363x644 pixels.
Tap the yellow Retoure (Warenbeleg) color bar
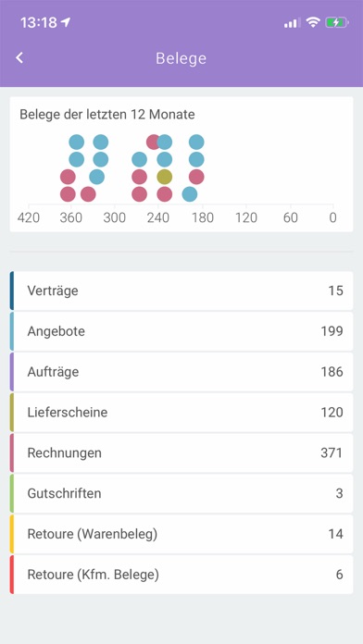[12, 534]
